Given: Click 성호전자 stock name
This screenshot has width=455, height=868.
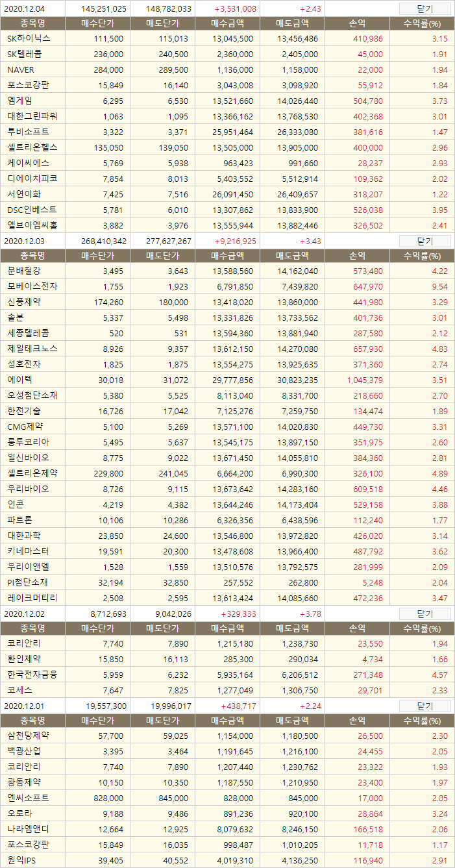Looking at the screenshot, I should pyautogui.click(x=24, y=364).
